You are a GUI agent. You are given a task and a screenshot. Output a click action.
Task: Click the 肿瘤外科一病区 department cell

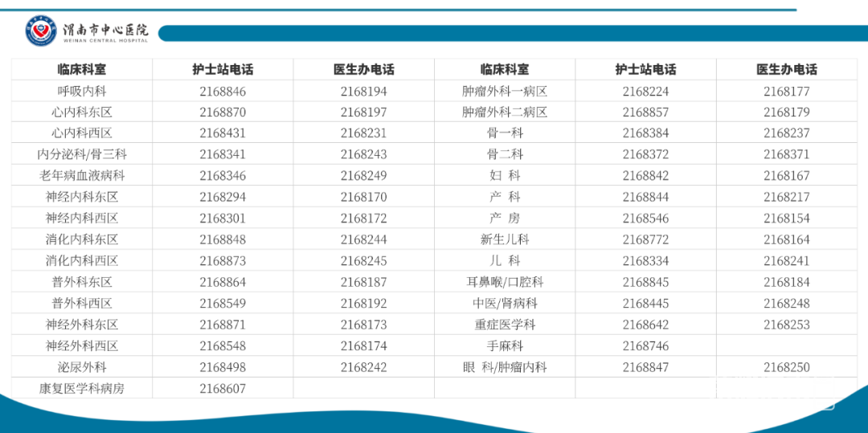point(505,92)
